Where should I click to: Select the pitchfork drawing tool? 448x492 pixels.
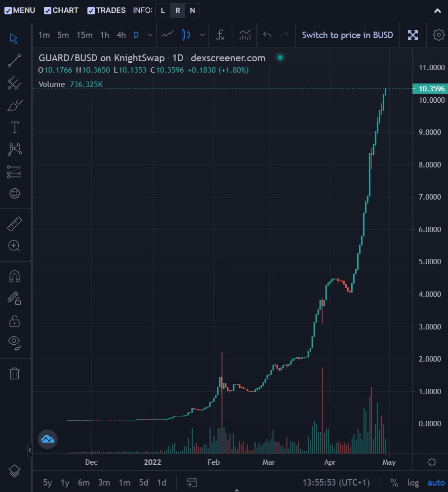[x=14, y=83]
